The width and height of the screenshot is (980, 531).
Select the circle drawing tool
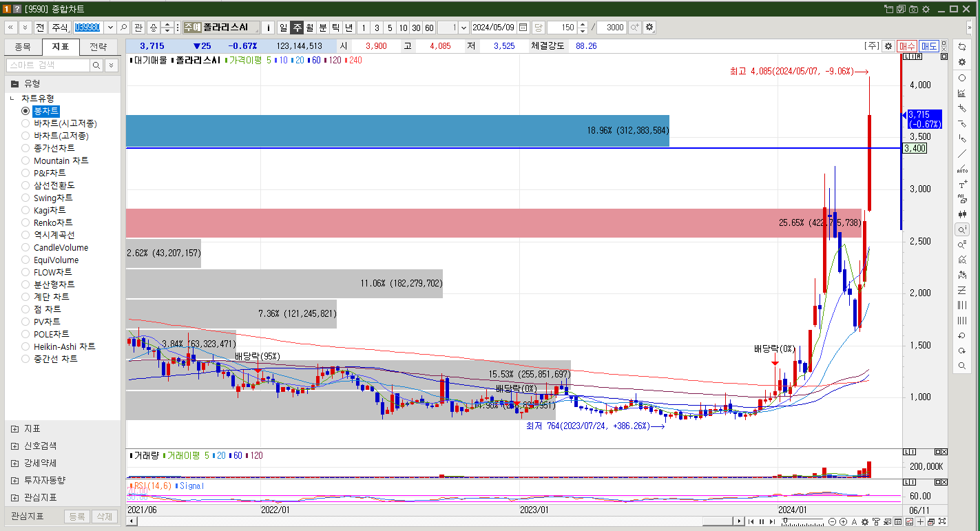pos(962,78)
